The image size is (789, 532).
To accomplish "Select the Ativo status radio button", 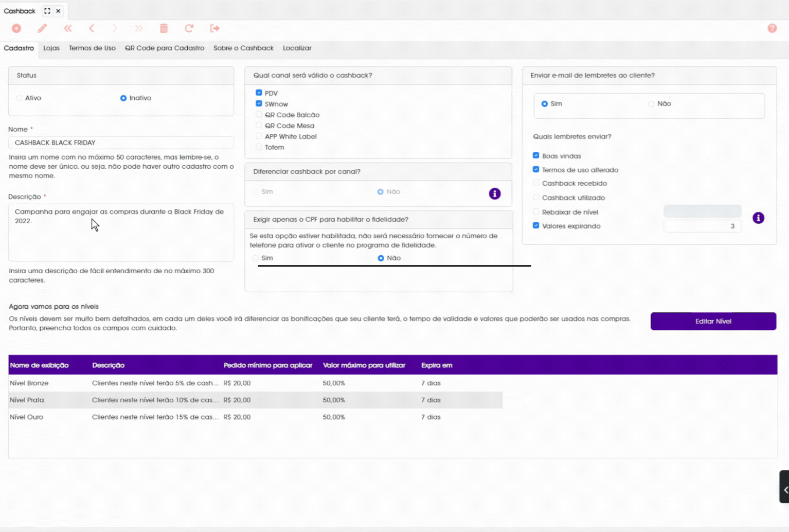I will (x=19, y=98).
